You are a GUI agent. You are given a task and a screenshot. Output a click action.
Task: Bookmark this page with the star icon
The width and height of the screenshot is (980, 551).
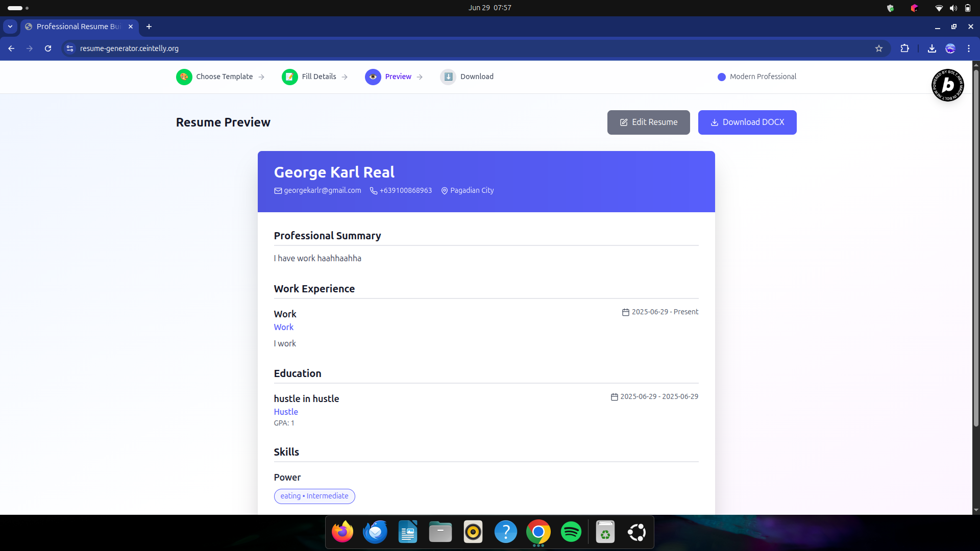pyautogui.click(x=879, y=48)
